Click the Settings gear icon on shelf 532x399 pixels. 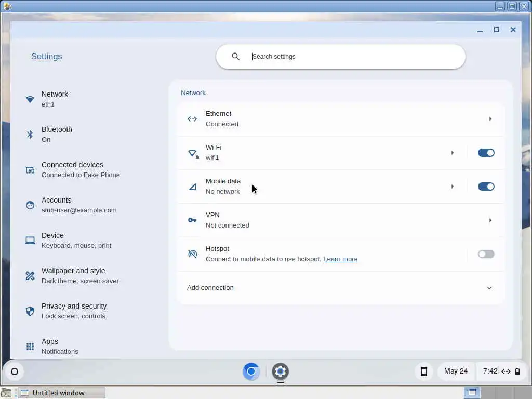[x=280, y=371]
